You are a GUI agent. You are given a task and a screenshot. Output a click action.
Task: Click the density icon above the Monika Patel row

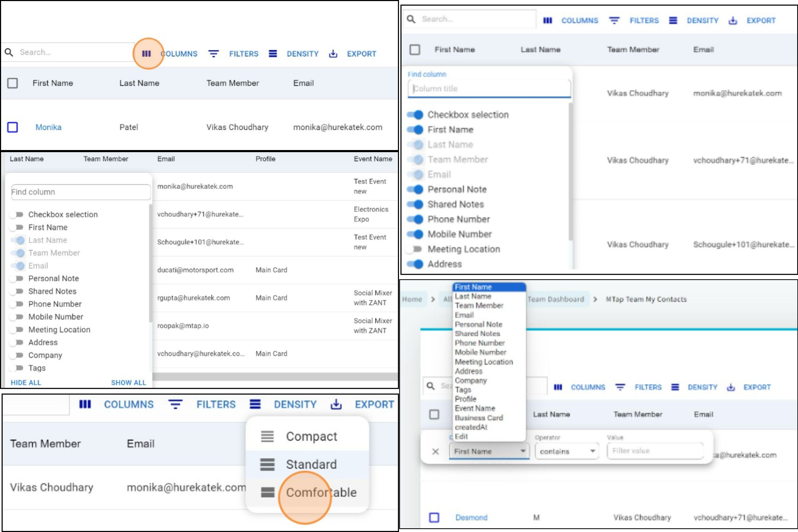[273, 54]
